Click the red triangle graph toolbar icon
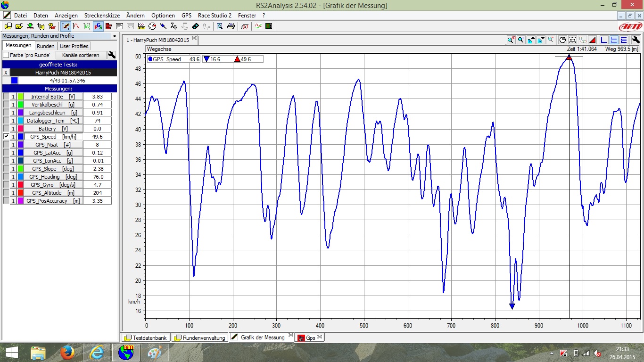The width and height of the screenshot is (644, 362). click(x=593, y=40)
